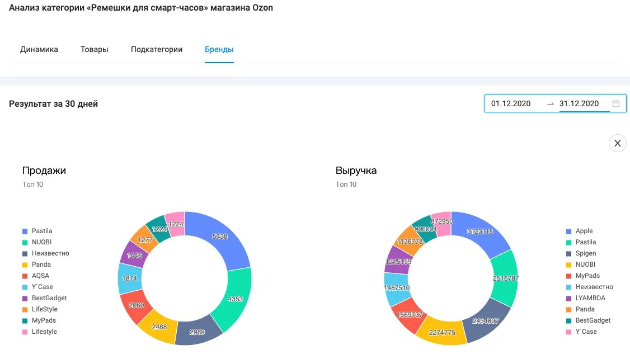Click the 1446 purple sales slice
Image resolution: width=630 pixels, height=364 pixels.
(x=134, y=254)
